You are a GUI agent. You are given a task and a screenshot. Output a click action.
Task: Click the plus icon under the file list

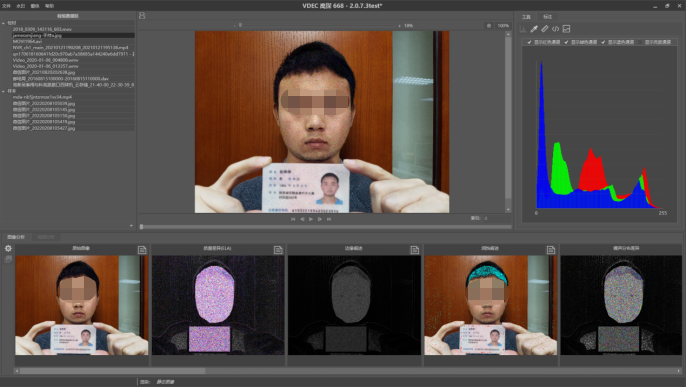[x=131, y=226]
